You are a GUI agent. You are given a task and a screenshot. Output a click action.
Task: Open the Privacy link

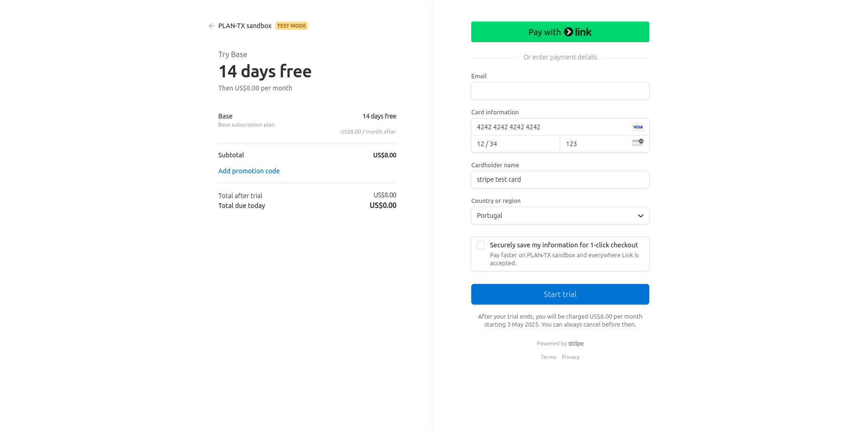click(x=571, y=357)
